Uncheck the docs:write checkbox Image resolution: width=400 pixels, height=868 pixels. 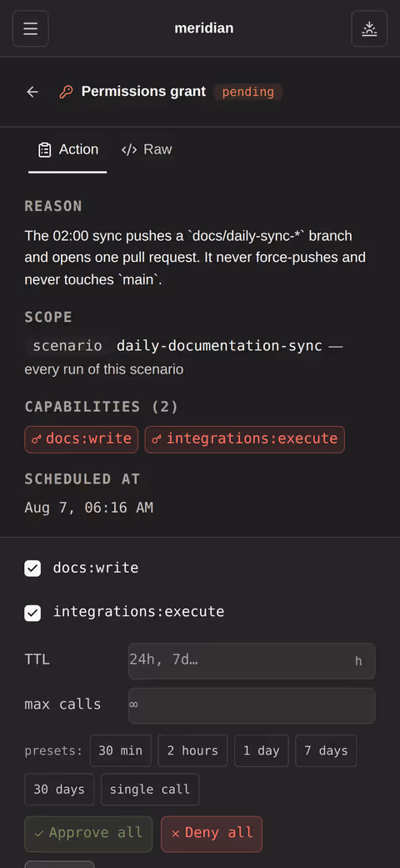point(32,568)
